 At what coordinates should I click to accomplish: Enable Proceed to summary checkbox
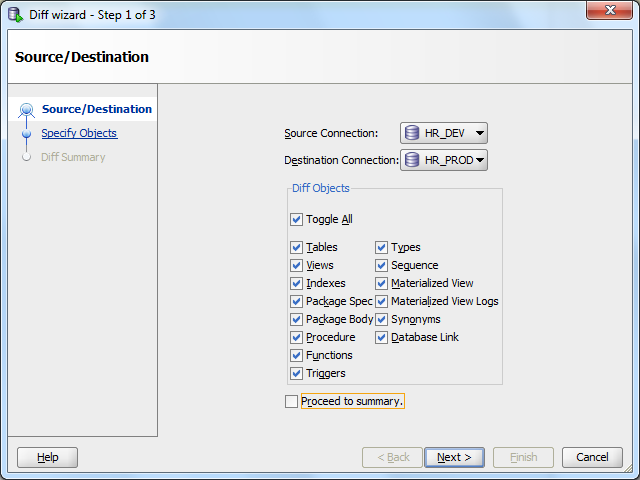click(291, 401)
